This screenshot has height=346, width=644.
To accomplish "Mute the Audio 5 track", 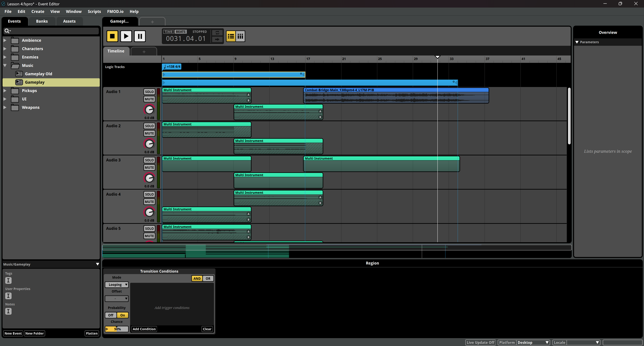I will pos(149,236).
